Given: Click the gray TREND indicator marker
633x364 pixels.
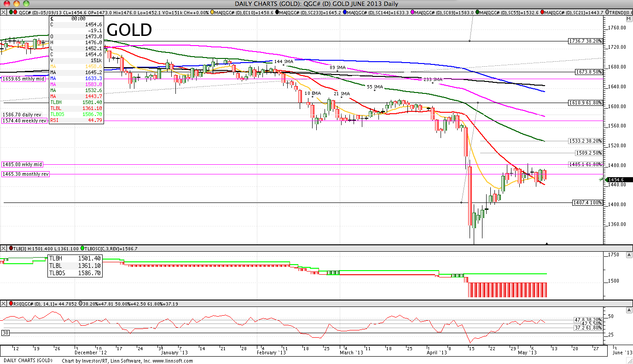Looking at the screenshot, I should pyautogui.click(x=607, y=12).
